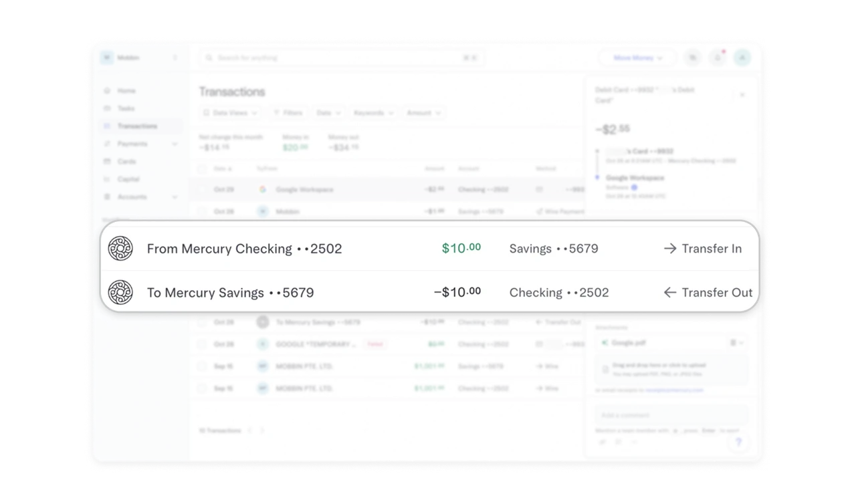
Task: Click Savings ••5679 beside Transfer In
Action: pyautogui.click(x=554, y=249)
